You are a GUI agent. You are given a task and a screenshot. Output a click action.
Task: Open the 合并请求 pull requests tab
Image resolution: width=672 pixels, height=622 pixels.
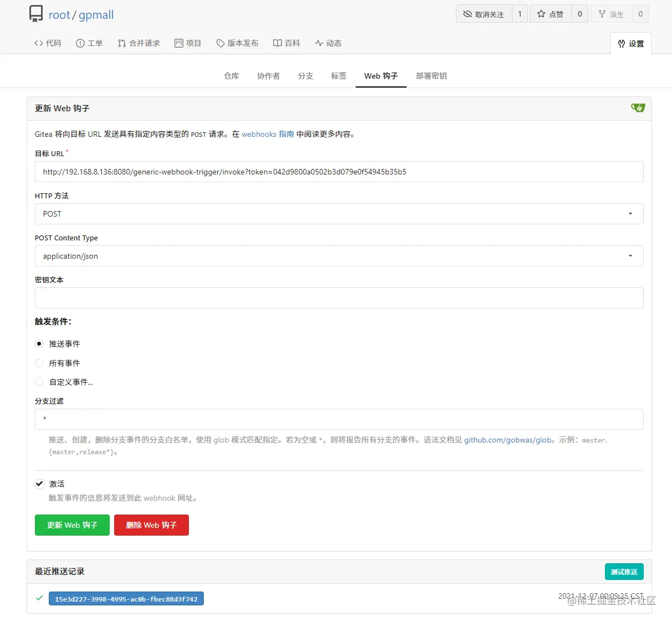pos(138,43)
